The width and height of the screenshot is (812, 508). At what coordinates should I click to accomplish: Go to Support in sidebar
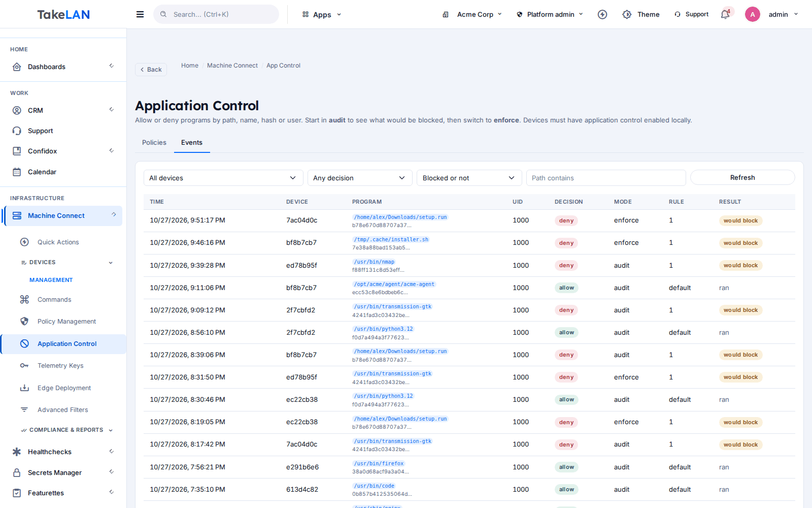63,131
